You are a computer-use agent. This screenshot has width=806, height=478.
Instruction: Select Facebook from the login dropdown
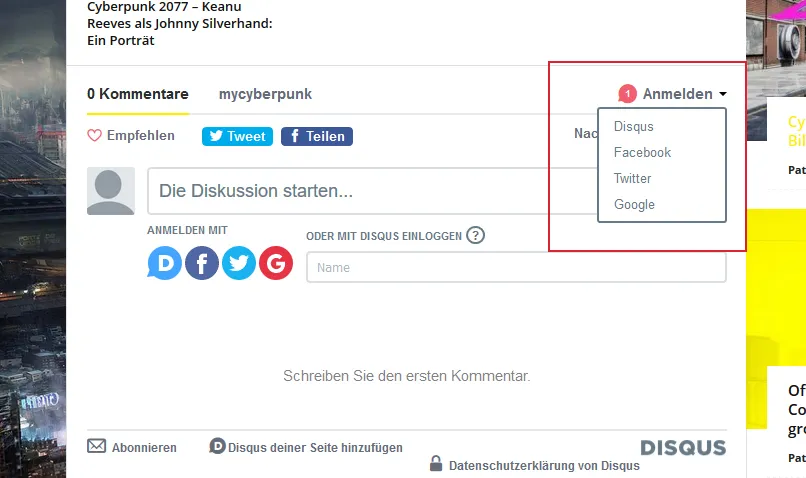click(x=643, y=152)
